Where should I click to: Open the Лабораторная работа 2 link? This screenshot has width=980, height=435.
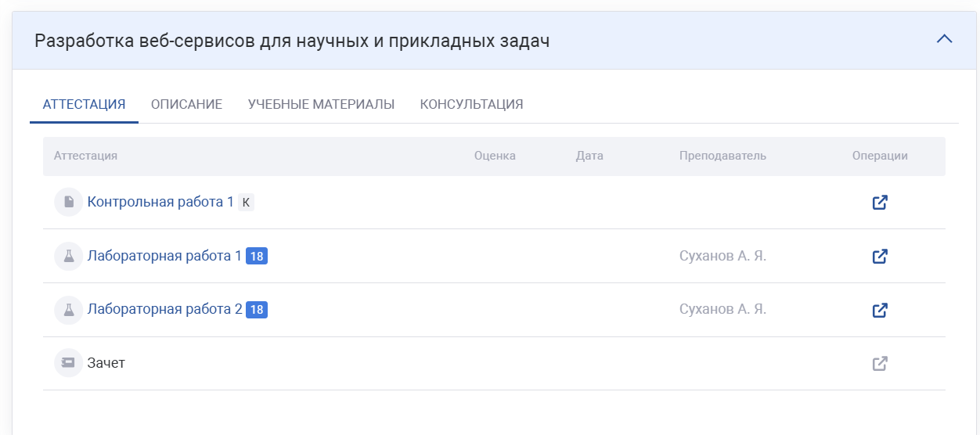click(164, 310)
